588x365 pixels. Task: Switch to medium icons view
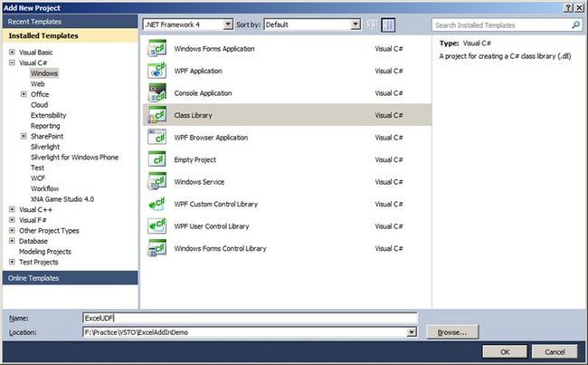click(x=388, y=24)
